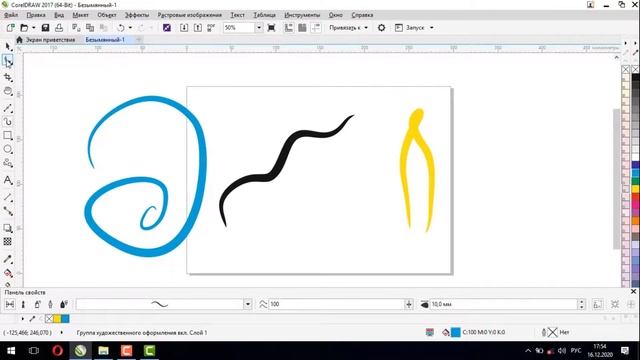The image size is (640, 360).
Task: Toggle full-screen preview icon
Action: pos(271,28)
